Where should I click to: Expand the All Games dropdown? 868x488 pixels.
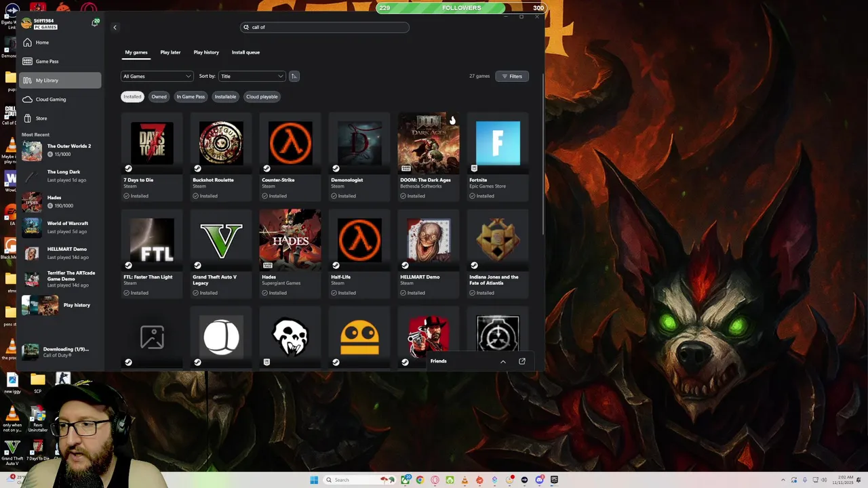tap(157, 76)
